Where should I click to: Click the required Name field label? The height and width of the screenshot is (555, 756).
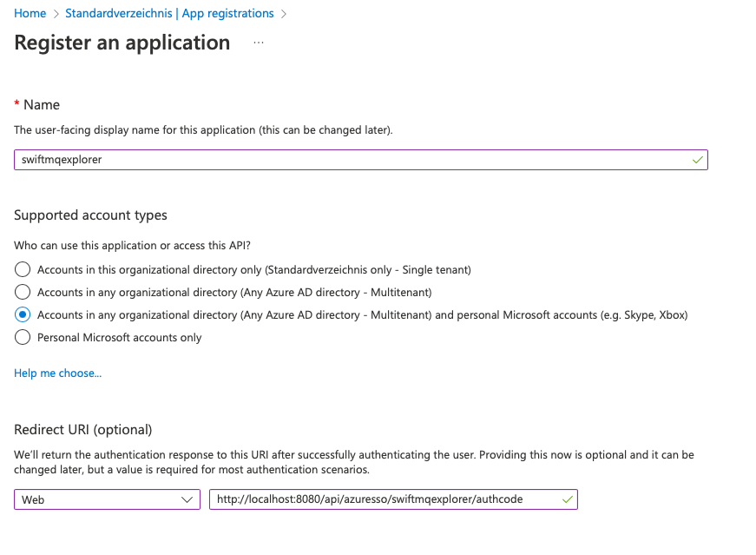[41, 104]
